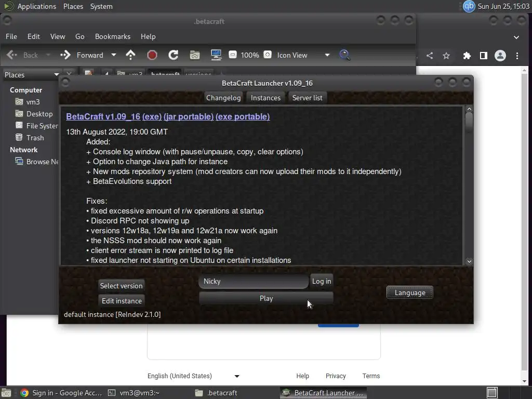This screenshot has height=399, width=532.
Task: Open Trash from the sidebar
Action: (x=30, y=138)
